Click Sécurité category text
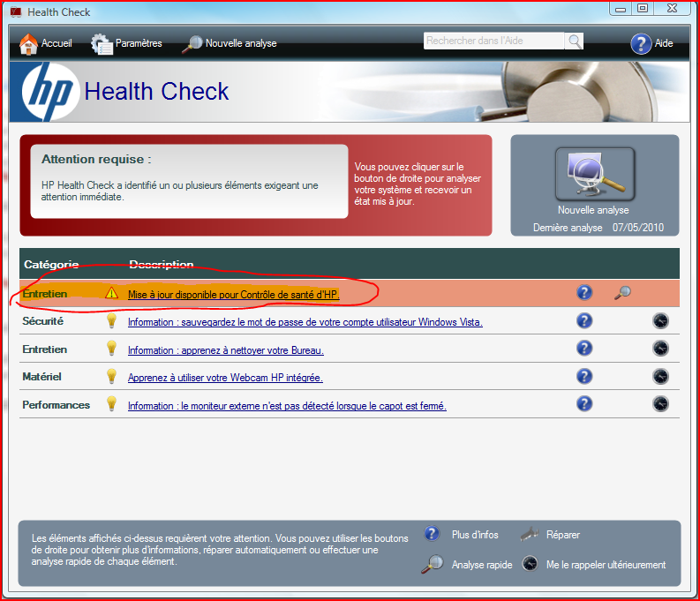 pyautogui.click(x=43, y=321)
